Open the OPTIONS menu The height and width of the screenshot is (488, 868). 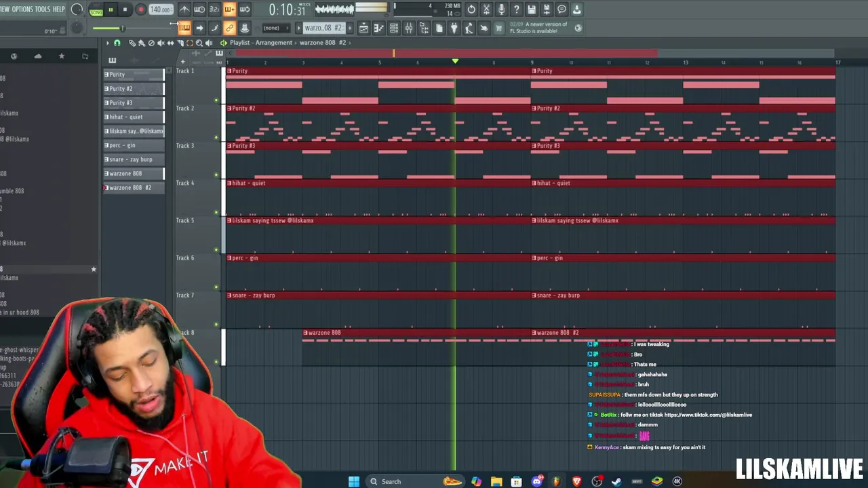click(x=22, y=9)
